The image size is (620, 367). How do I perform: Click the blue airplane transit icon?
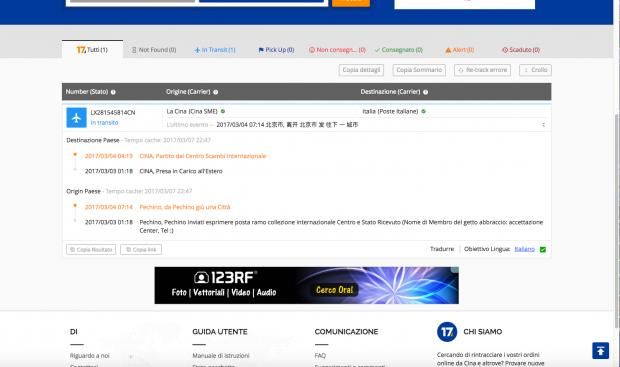click(x=76, y=117)
